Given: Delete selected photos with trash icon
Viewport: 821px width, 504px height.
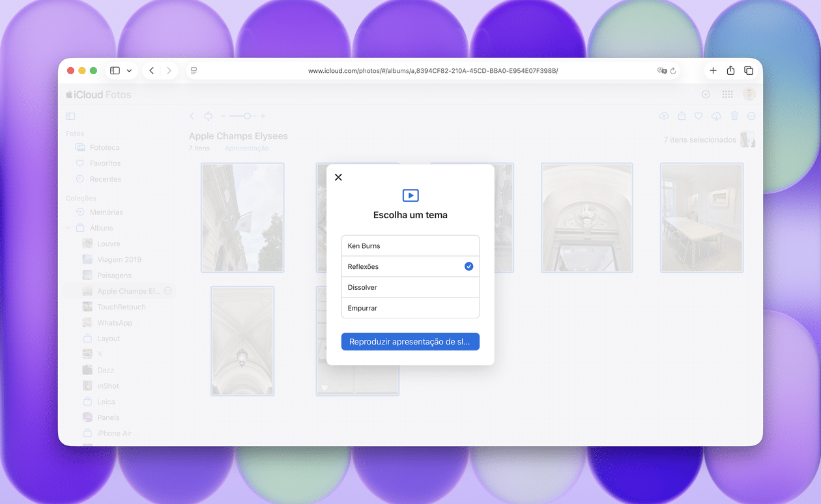Looking at the screenshot, I should 734,116.
